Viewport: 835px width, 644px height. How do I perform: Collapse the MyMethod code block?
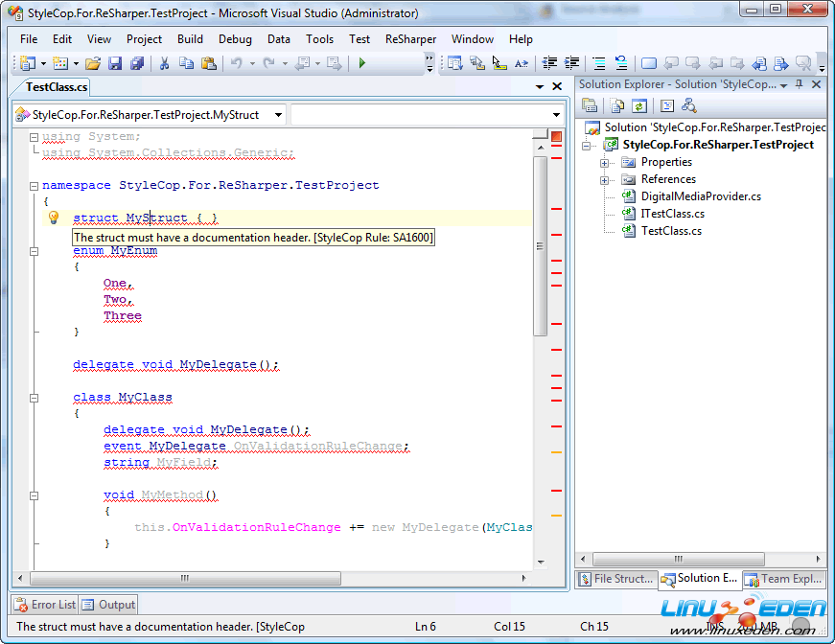(35, 495)
